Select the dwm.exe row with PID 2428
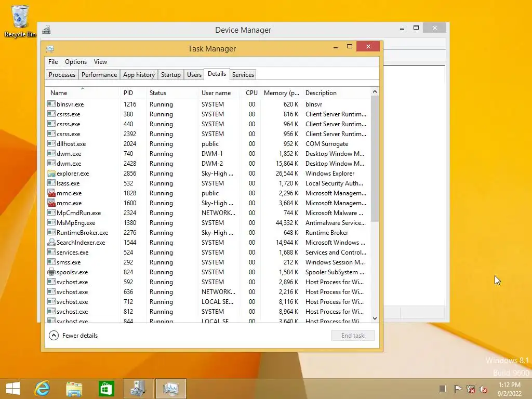Viewport: 532px width, 399px height. [x=208, y=163]
